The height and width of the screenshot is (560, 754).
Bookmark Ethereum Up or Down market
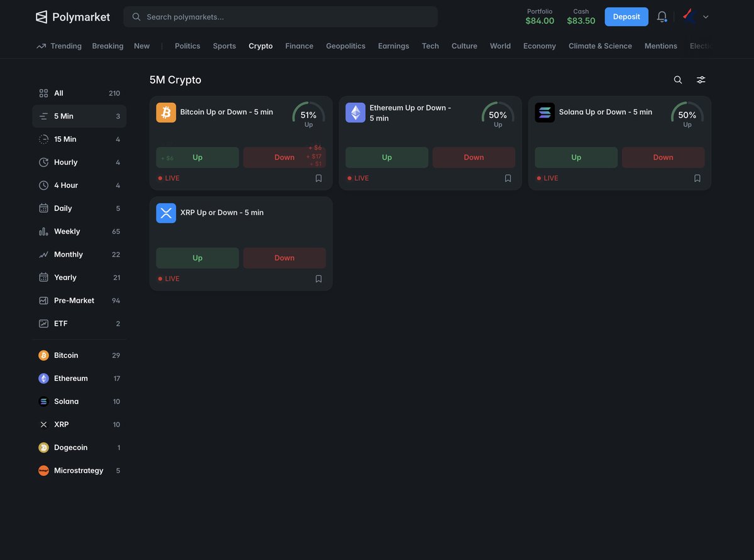point(508,178)
